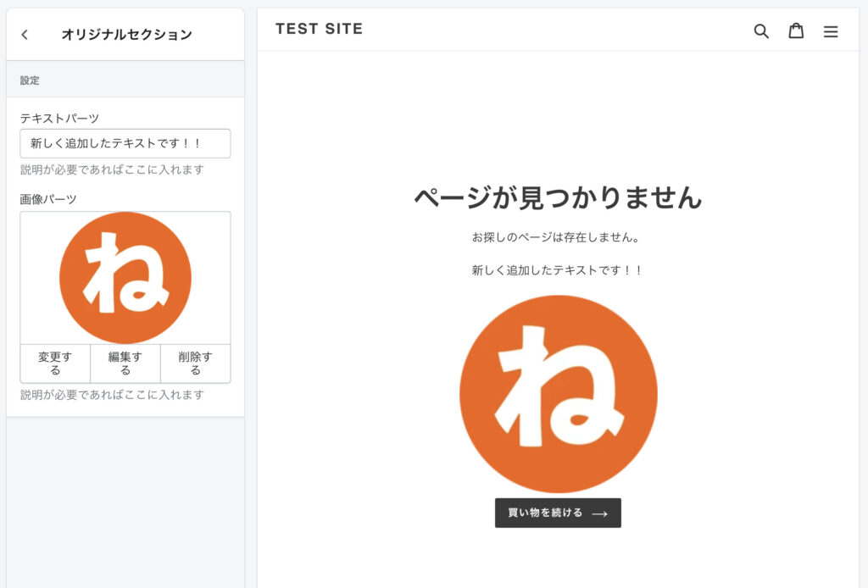
Task: Open the search icon in site header
Action: 761,31
